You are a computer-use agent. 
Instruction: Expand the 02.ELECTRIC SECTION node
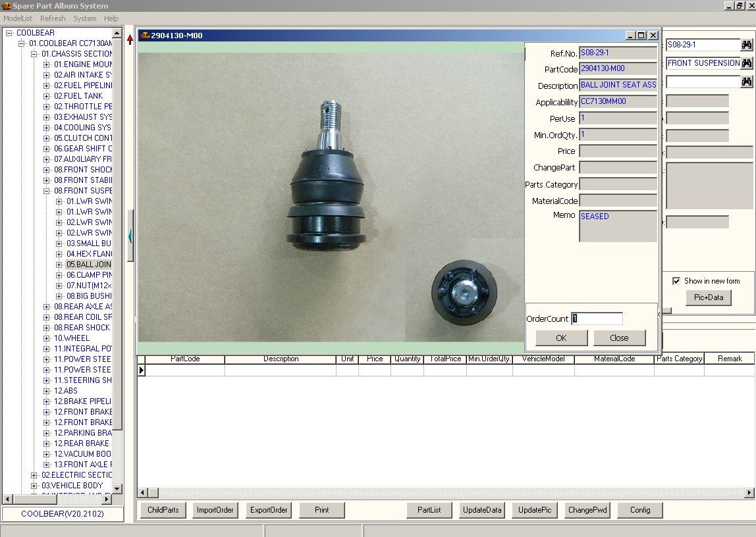coord(34,475)
